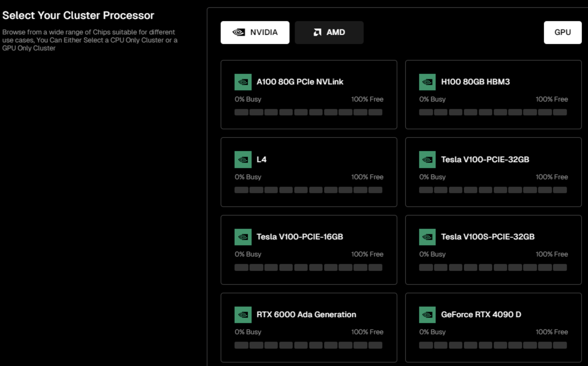
Task: Click the 'Select Your Cluster Processor' heading
Action: point(78,15)
